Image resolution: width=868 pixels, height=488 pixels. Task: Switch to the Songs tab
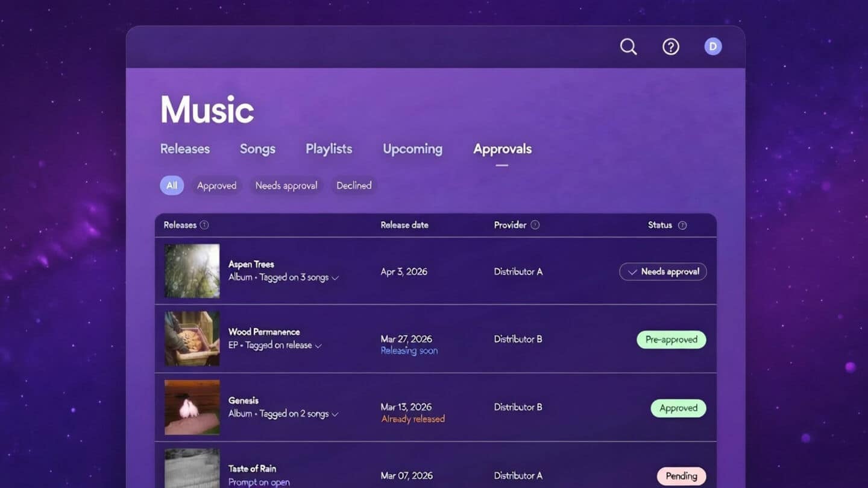(257, 149)
